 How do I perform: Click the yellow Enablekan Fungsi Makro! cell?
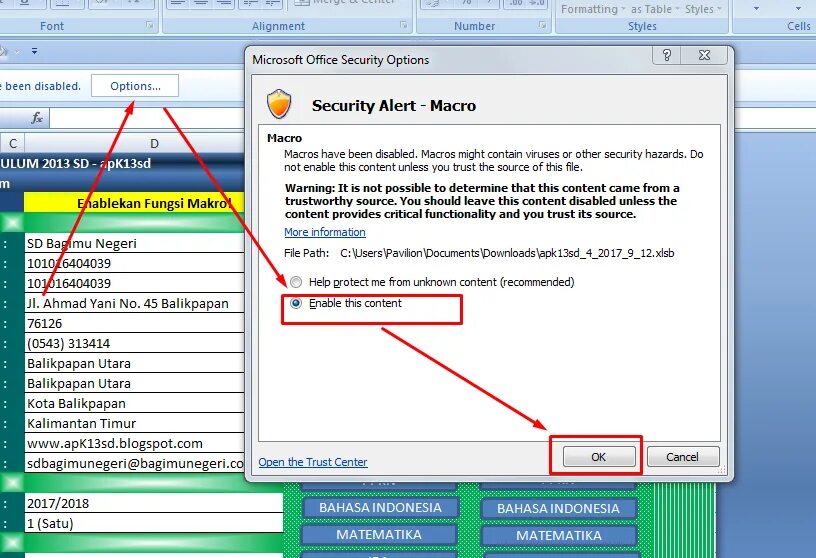click(134, 203)
